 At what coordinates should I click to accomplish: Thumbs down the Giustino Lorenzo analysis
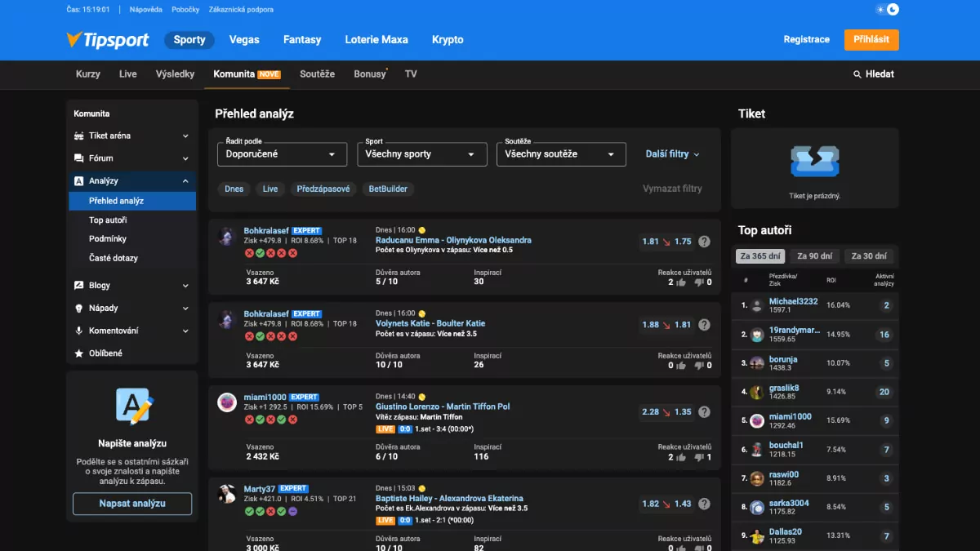click(x=698, y=457)
